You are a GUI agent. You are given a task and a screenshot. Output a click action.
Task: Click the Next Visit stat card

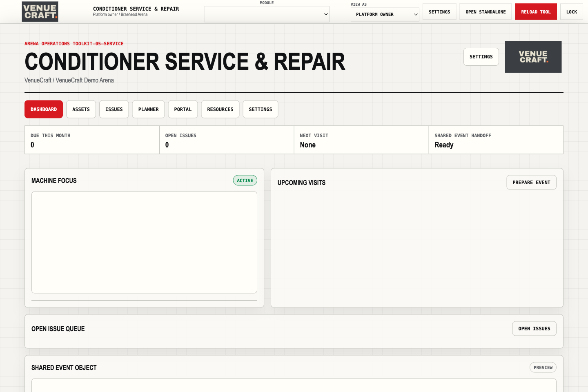361,140
